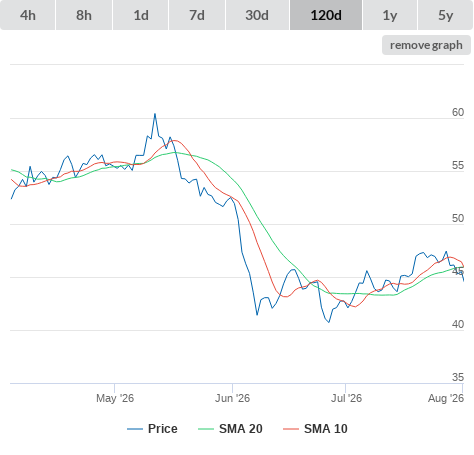474x455 pixels.
Task: Hide the SMA 10 legend series
Action: (x=326, y=429)
